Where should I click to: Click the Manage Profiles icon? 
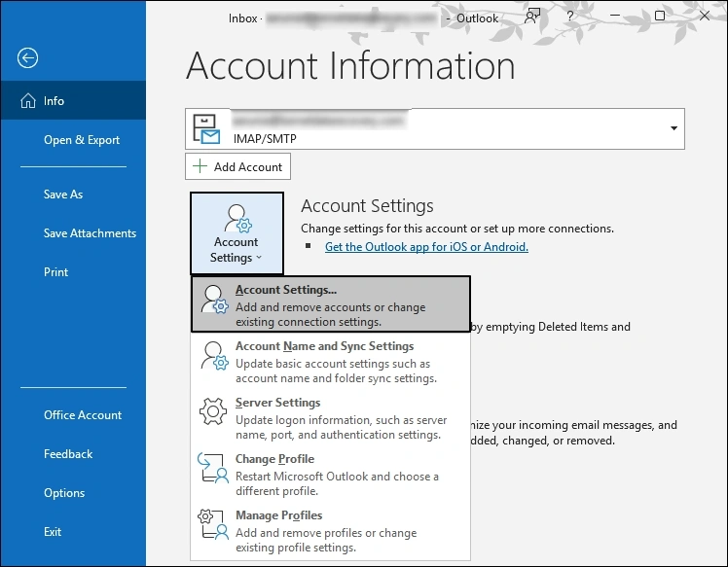coord(213,524)
